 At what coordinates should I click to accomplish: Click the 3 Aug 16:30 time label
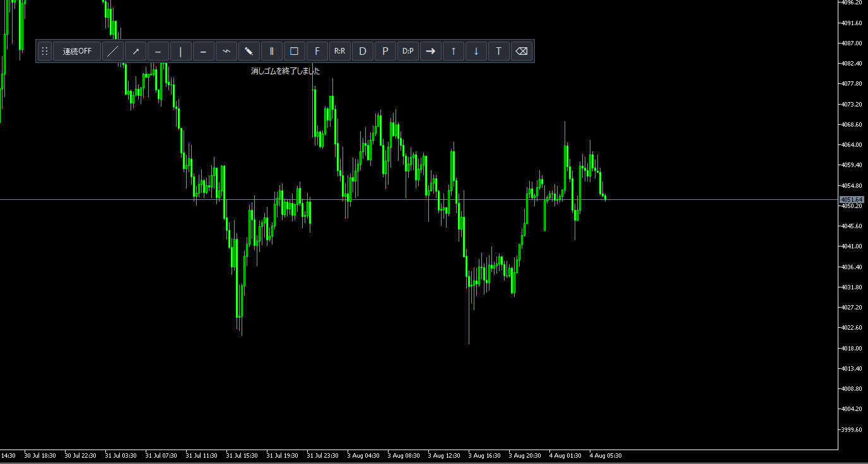coord(484,455)
